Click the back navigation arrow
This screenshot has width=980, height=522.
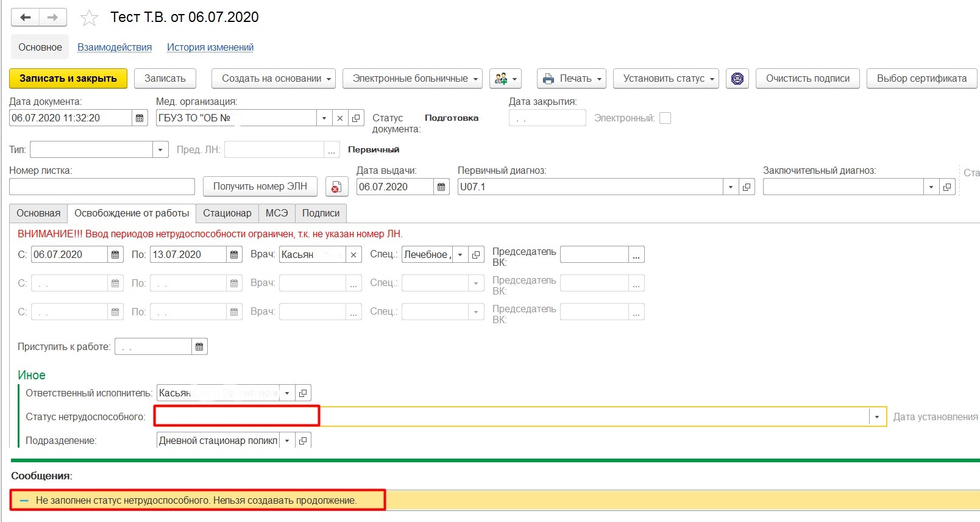26,18
